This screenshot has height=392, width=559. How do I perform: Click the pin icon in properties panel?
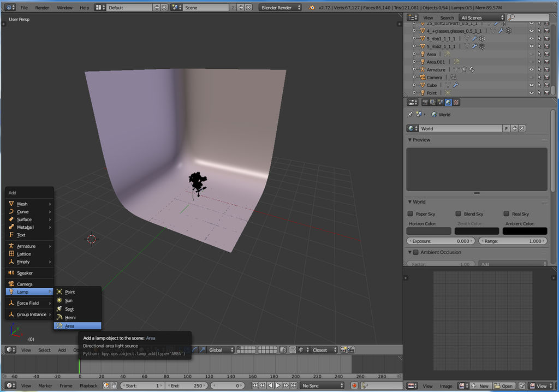[410, 115]
